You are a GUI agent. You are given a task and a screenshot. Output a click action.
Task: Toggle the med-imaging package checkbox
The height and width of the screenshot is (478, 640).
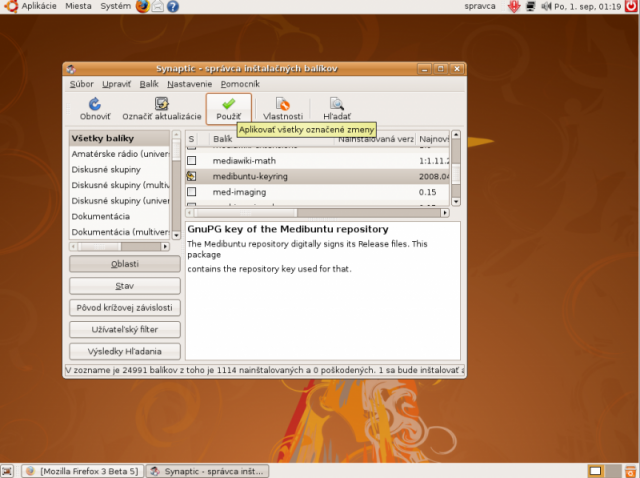[191, 192]
